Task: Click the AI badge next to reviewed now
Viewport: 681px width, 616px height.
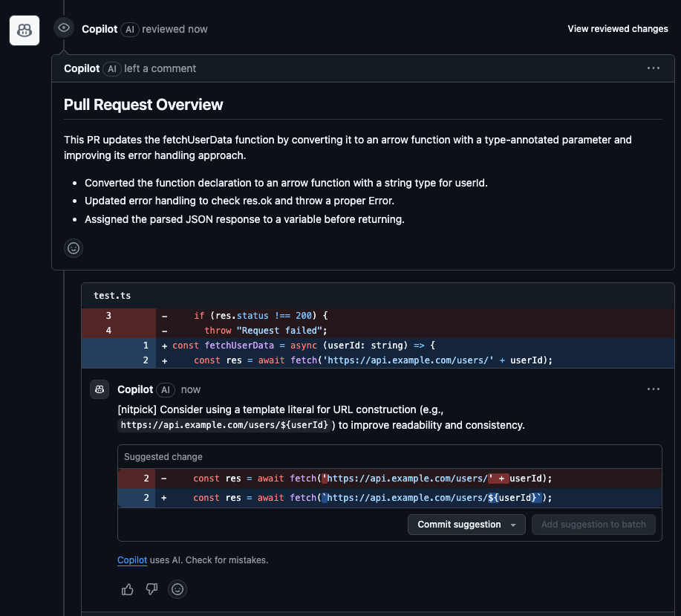Action: tap(129, 30)
